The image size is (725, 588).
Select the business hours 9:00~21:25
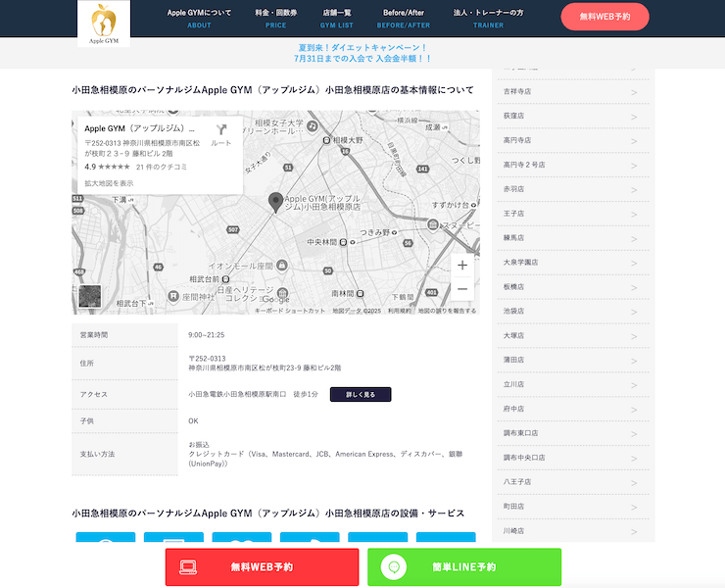206,335
